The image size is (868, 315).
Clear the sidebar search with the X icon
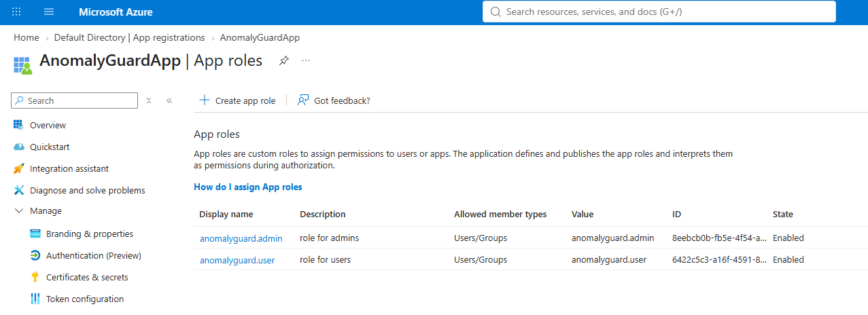click(x=149, y=100)
